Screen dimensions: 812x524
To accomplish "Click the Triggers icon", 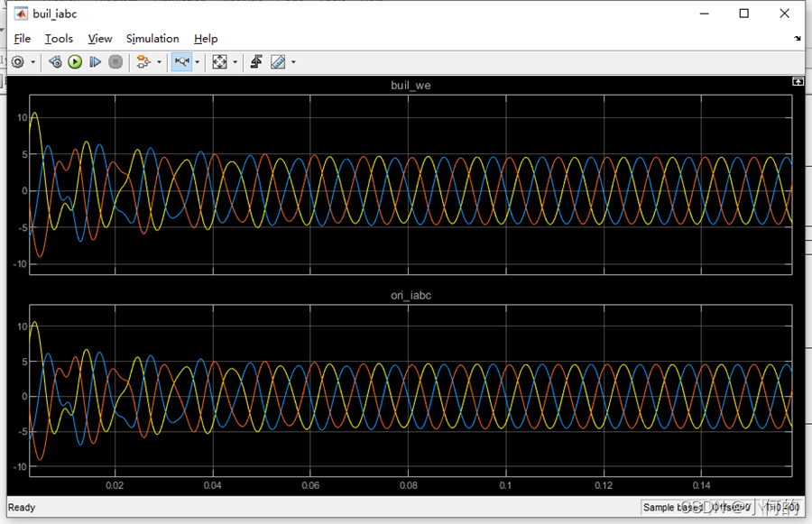I will tap(256, 62).
